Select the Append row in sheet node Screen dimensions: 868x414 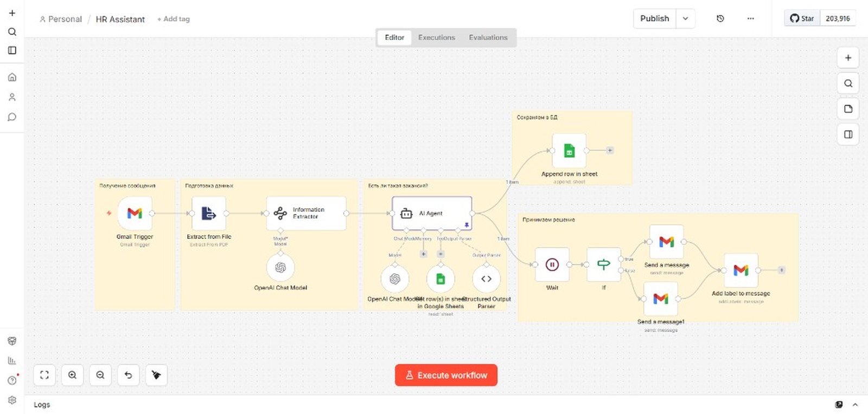[569, 151]
